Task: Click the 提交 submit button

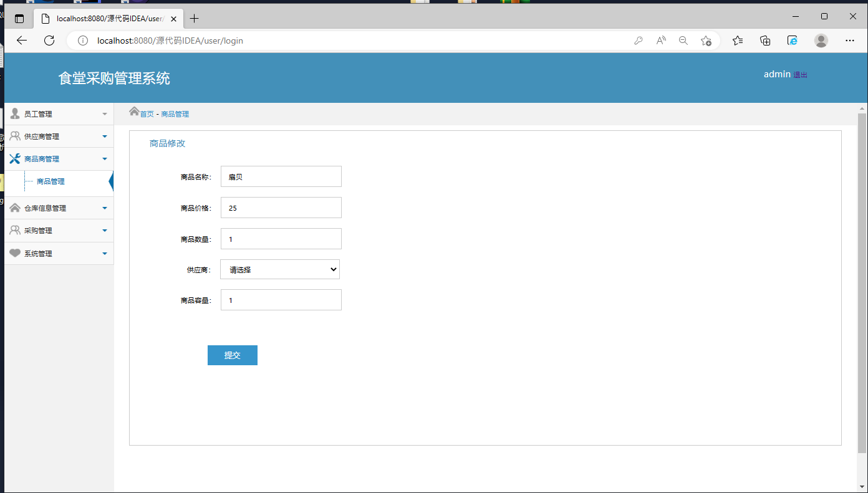Action: click(233, 355)
